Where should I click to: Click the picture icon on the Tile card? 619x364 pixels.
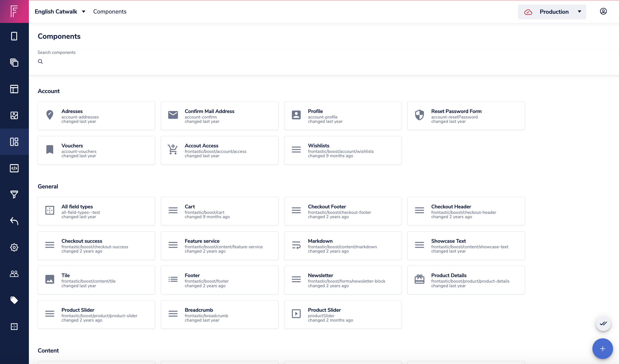pyautogui.click(x=50, y=279)
